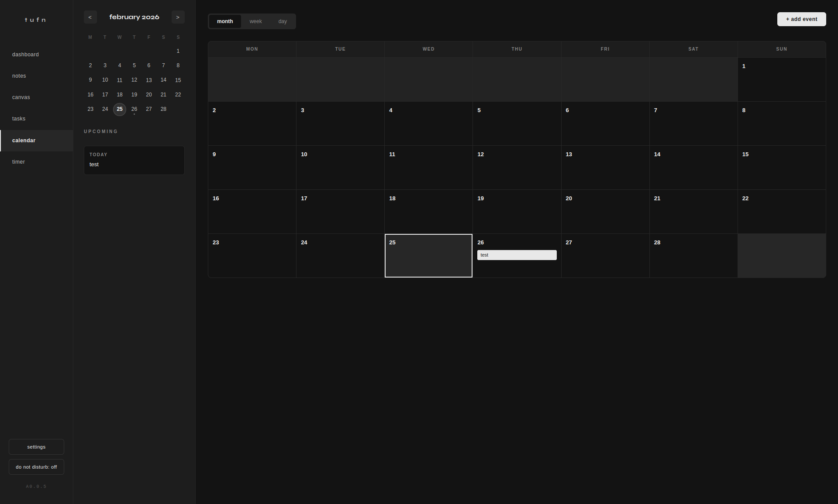
Task: Click the tufn logo
Action: pos(35,19)
